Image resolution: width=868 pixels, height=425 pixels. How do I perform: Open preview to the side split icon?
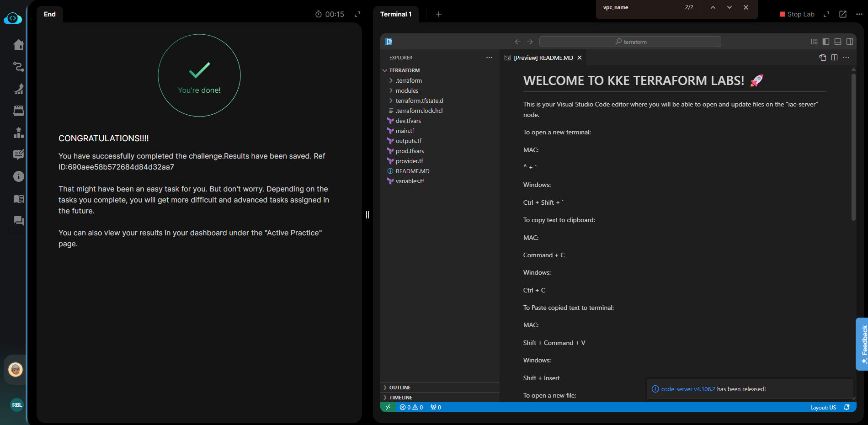pyautogui.click(x=834, y=58)
